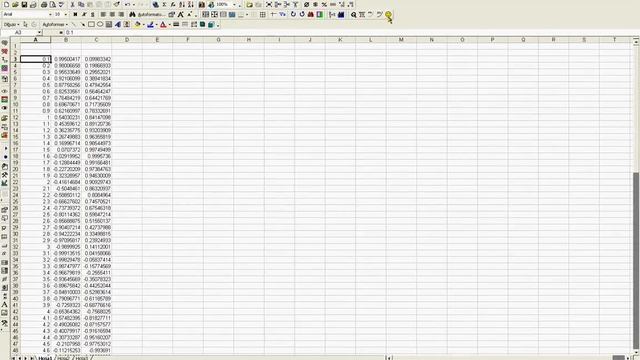
Task: Toggle Center alignment
Action: (112, 14)
